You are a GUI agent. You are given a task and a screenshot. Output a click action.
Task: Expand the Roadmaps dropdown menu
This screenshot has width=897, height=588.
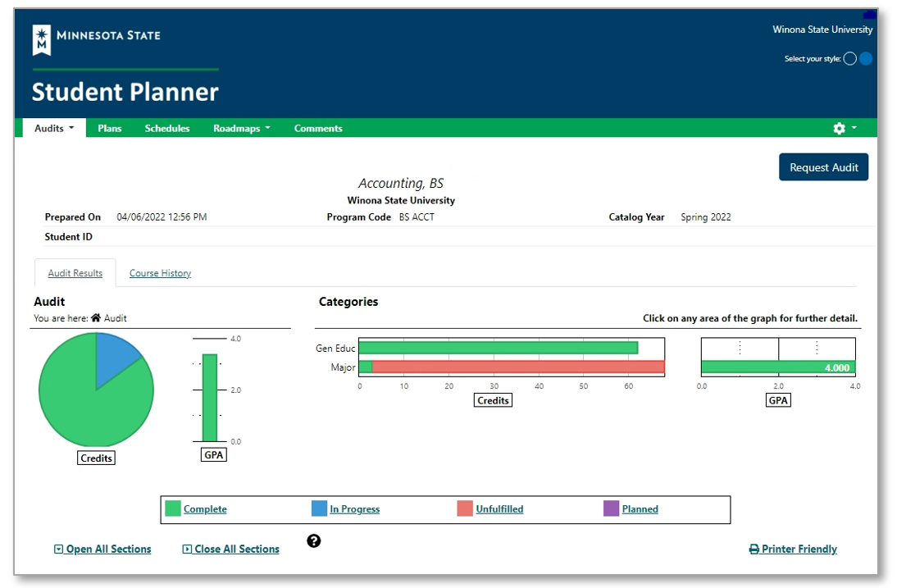tap(241, 128)
